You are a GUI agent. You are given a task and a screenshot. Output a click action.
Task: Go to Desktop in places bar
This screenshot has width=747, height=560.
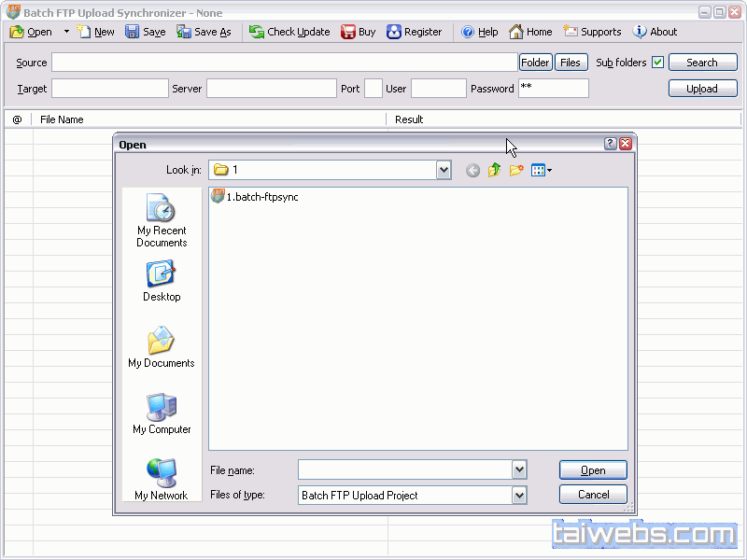click(162, 281)
